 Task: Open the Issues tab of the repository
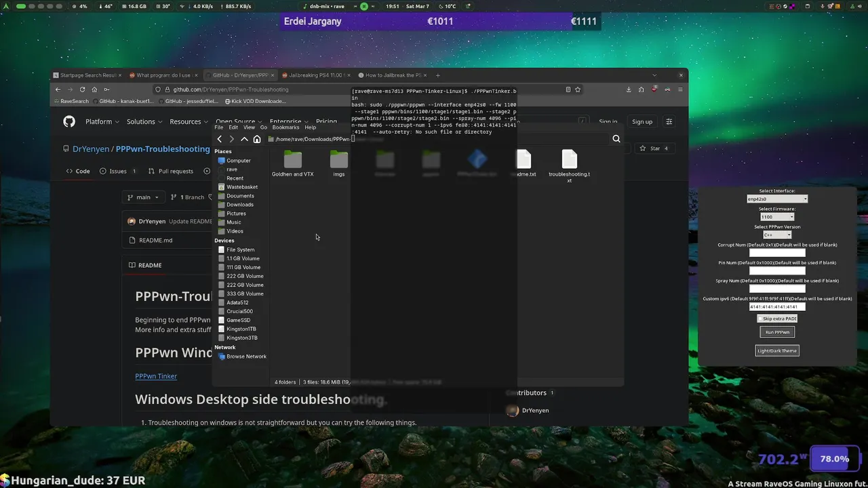(x=118, y=171)
